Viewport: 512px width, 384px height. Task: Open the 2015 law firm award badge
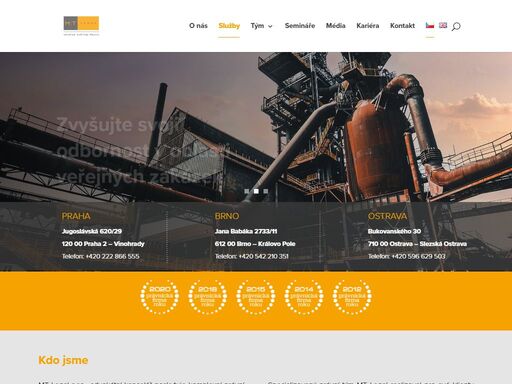256,297
